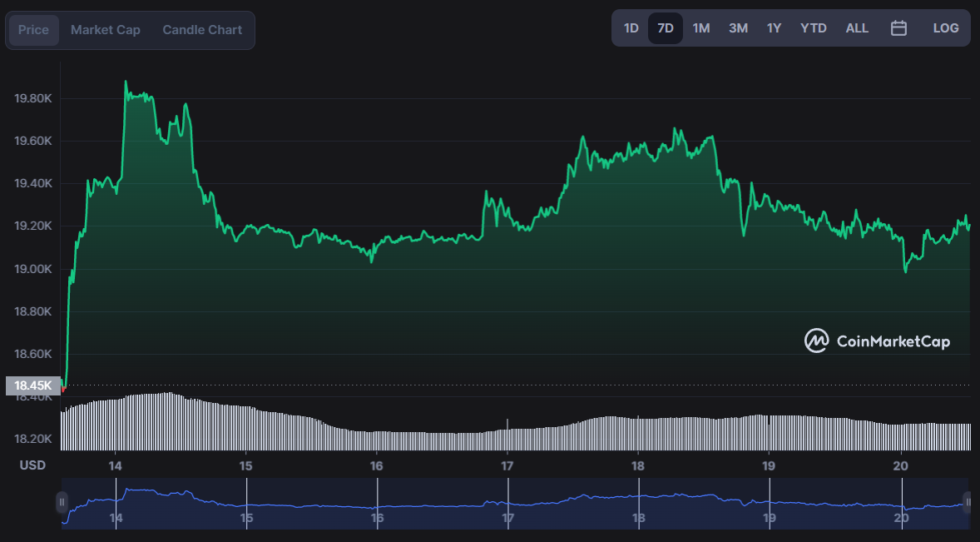Select the 1Y time range

[x=774, y=28]
